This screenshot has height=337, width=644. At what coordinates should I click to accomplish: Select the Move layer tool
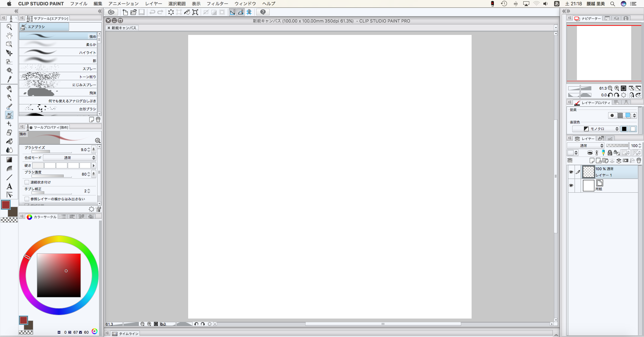point(9,53)
